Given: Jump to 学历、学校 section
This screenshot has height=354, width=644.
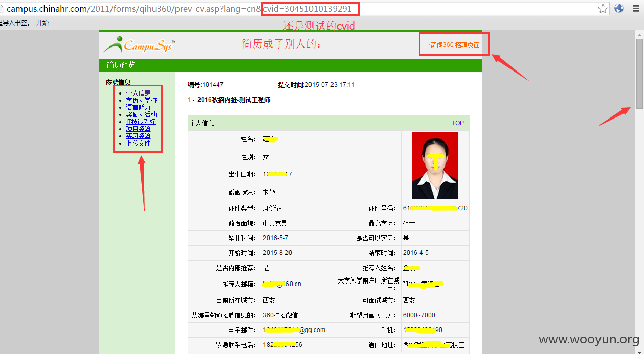Looking at the screenshot, I should [x=141, y=100].
